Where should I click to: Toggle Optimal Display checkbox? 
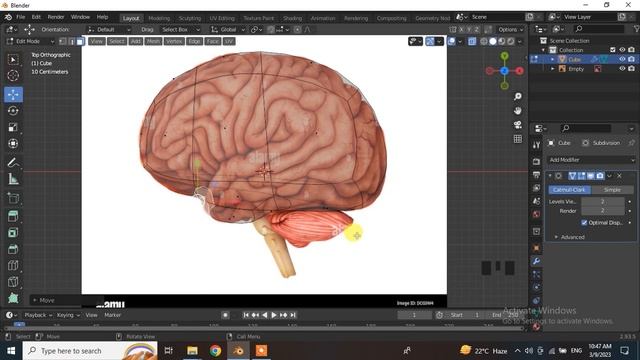(x=584, y=222)
